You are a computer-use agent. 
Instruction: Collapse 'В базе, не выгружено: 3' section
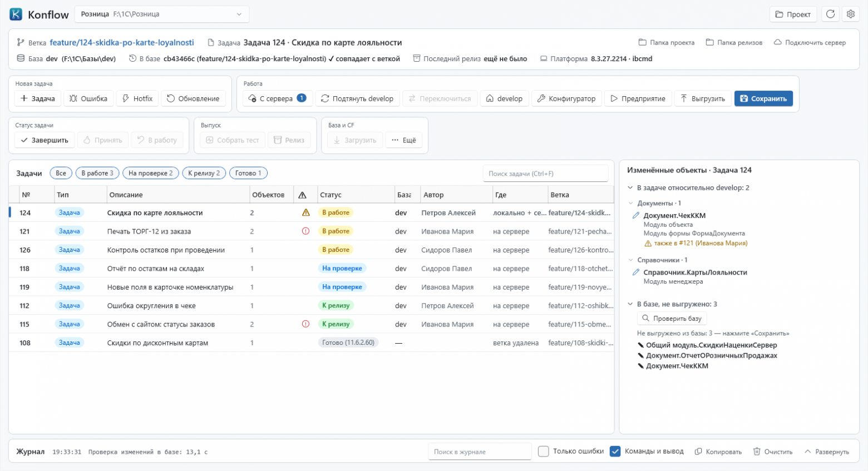coord(630,304)
